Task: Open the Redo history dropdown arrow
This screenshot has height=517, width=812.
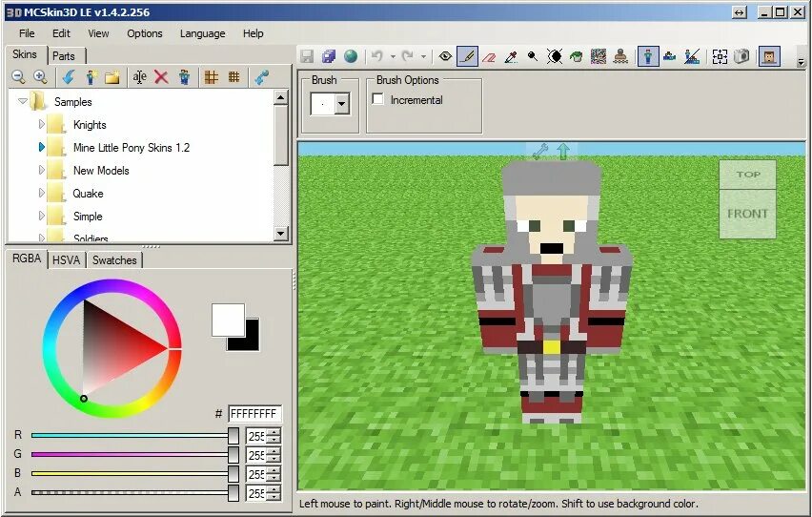Action: 423,56
